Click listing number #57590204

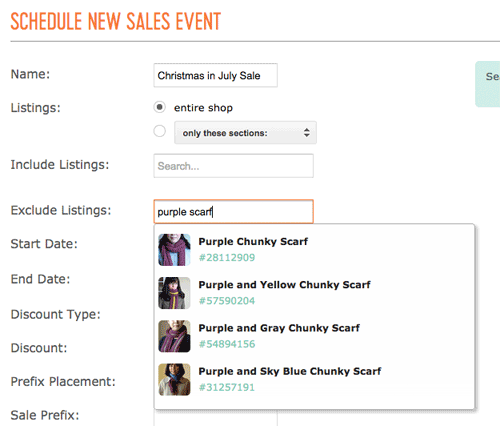pos(227,301)
